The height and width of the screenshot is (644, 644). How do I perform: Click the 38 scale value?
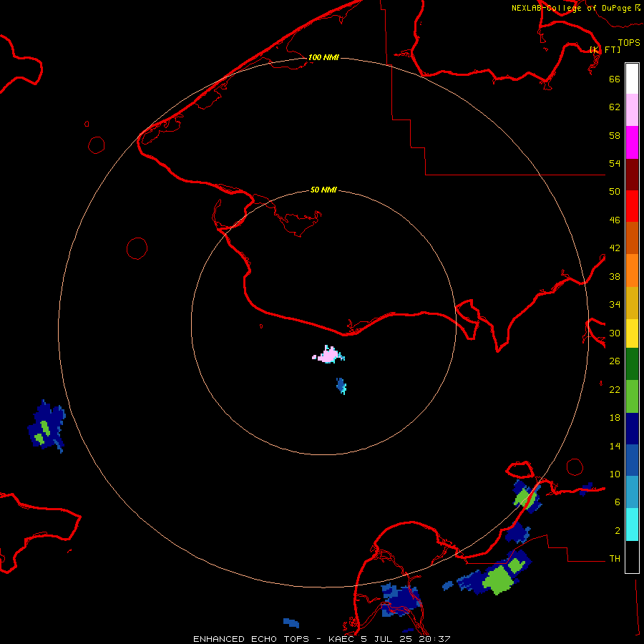point(615,276)
